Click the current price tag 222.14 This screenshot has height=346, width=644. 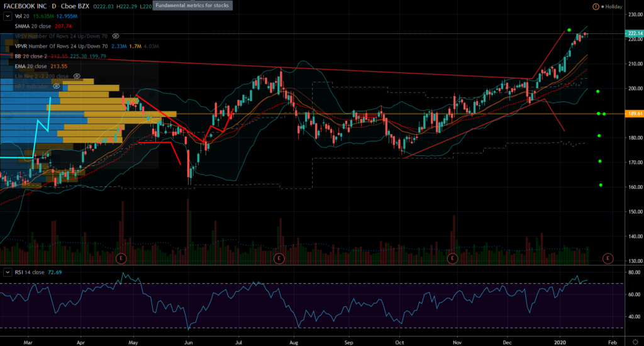click(634, 33)
